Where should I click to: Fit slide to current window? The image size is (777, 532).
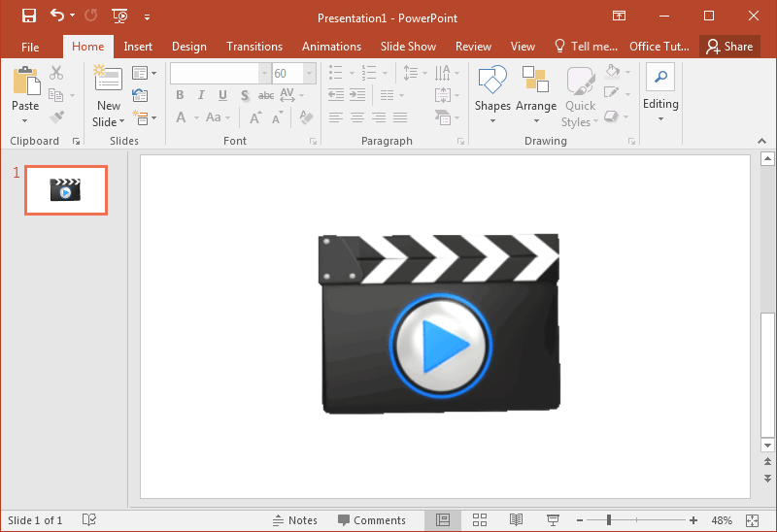(753, 520)
